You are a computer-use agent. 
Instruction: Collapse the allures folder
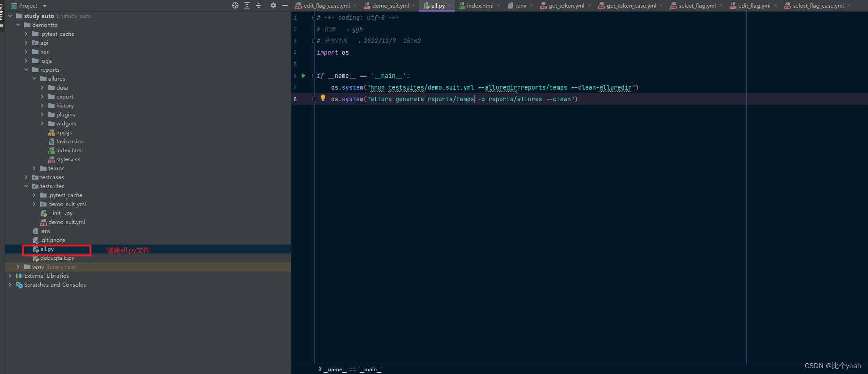[x=34, y=78]
